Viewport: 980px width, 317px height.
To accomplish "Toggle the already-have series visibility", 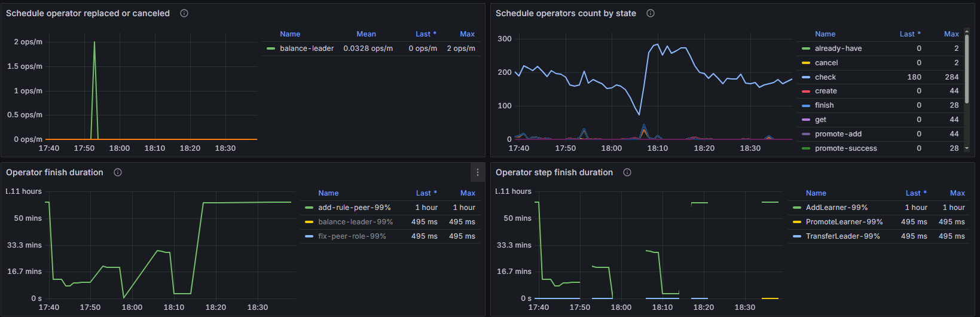I will coord(838,48).
